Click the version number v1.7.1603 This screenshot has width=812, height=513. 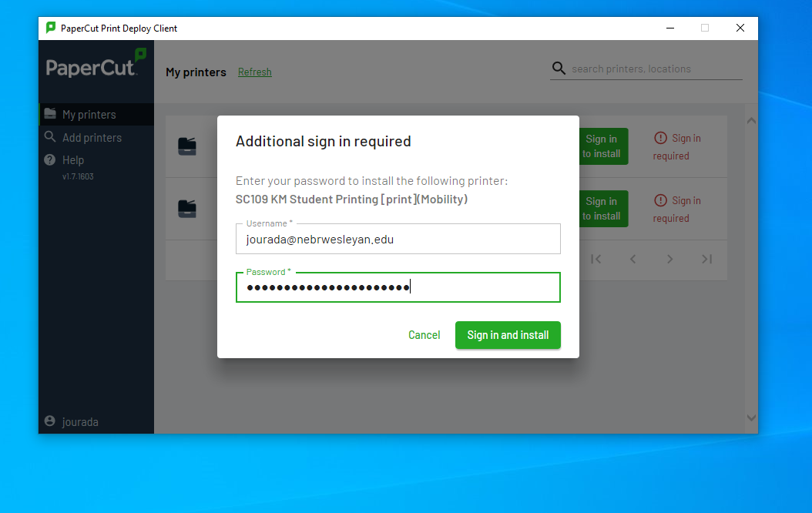pos(78,176)
